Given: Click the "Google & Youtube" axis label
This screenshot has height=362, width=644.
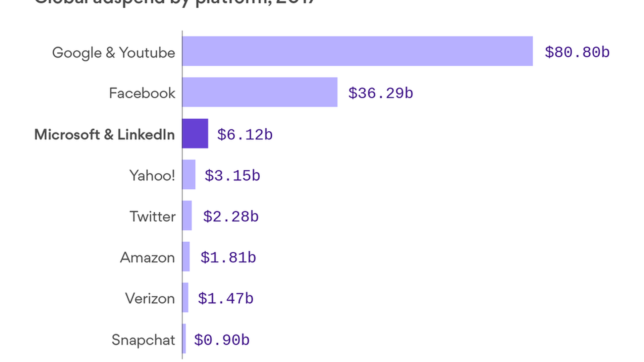Looking at the screenshot, I should click(113, 53).
